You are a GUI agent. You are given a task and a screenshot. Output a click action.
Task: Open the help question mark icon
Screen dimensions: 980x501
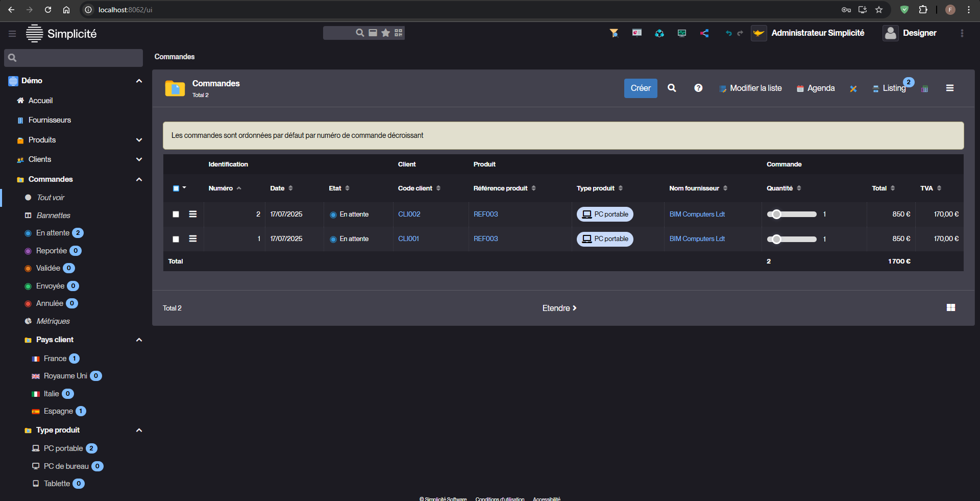698,88
